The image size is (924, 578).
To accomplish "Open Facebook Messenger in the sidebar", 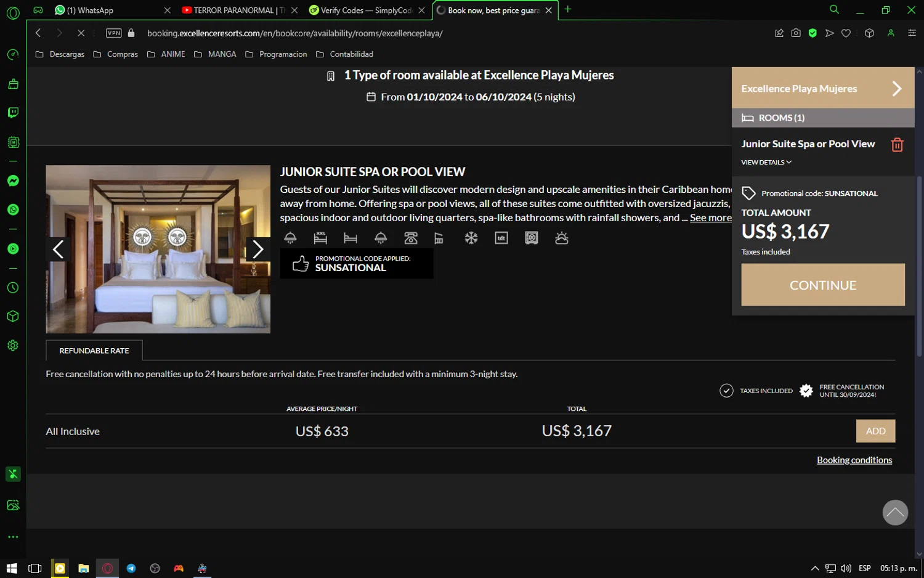I will click(x=13, y=181).
